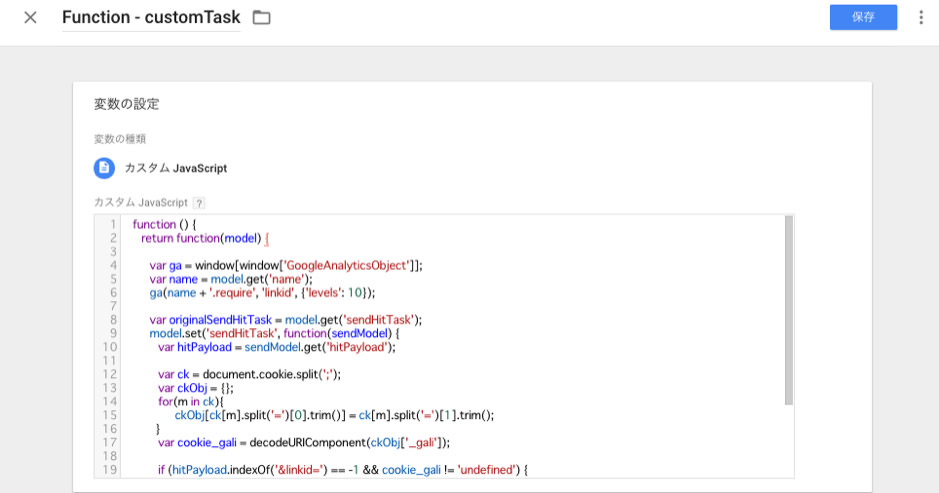Open the three-dot more options menu

point(920,18)
